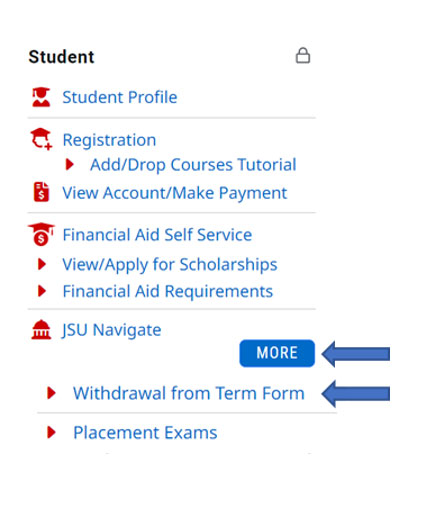Image resolution: width=427 pixels, height=505 pixels.
Task: Click the Registration cap-with-plus icon
Action: 41,139
